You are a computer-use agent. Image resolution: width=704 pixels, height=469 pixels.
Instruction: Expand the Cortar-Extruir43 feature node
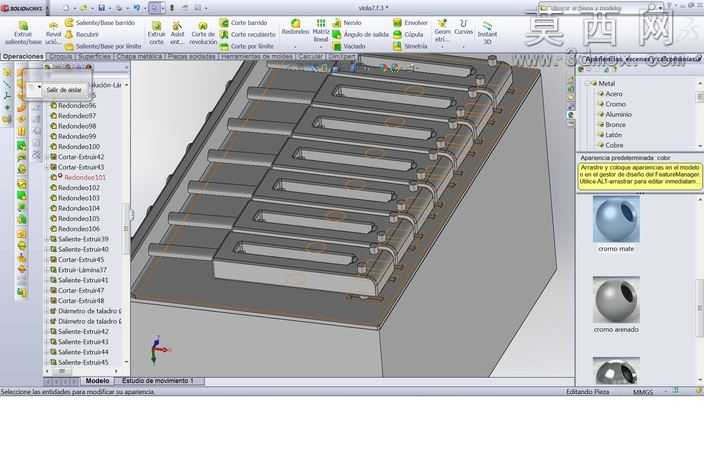coord(46,167)
